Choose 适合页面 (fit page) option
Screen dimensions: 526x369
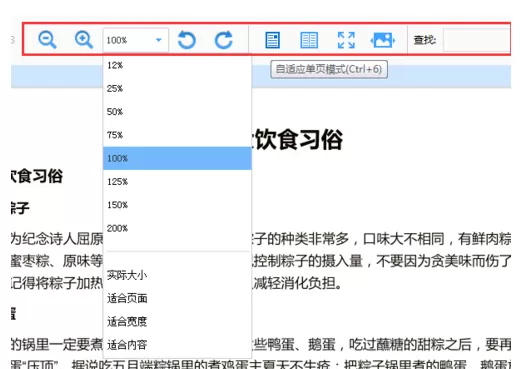pyautogui.click(x=177, y=298)
